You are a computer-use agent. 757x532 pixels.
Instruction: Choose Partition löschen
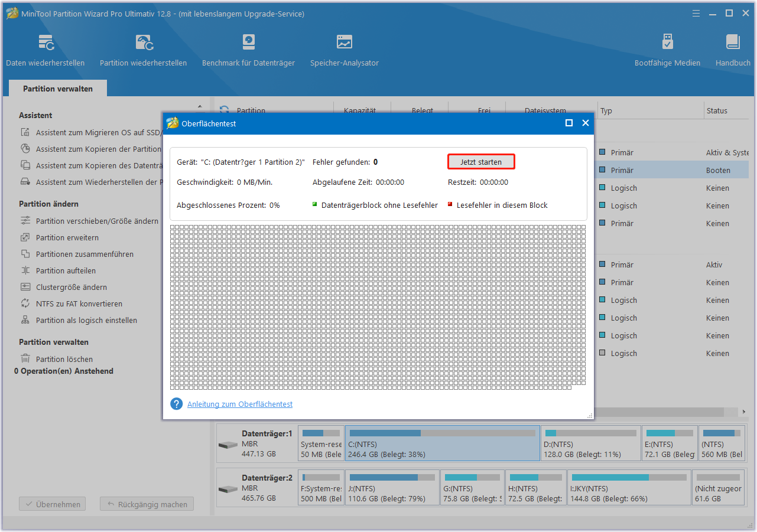[57, 359]
